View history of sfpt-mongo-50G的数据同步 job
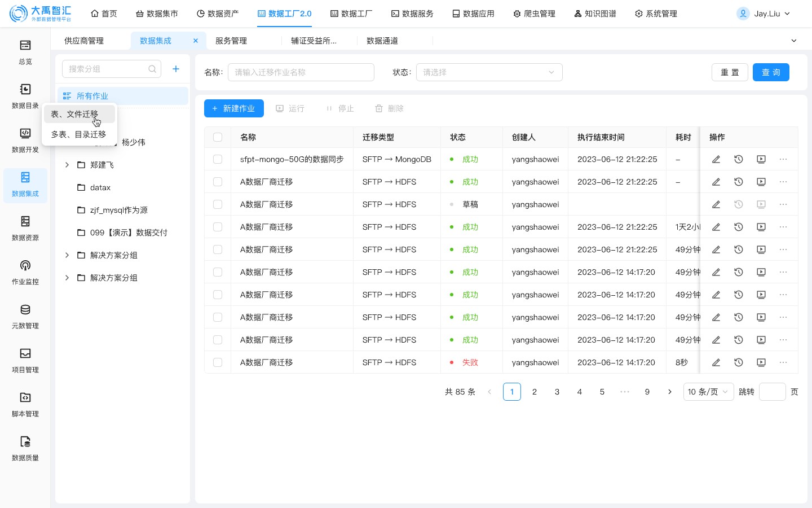 [739, 159]
